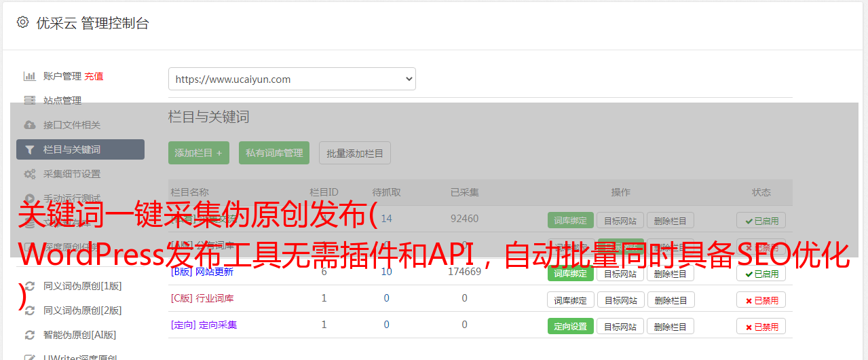Click pending count 10 in [B版] row

coord(386,272)
